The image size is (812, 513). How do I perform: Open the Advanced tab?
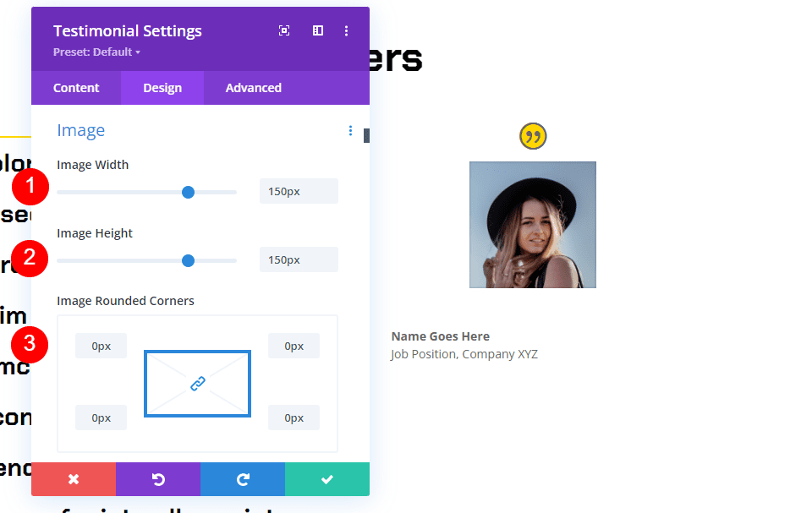[253, 87]
